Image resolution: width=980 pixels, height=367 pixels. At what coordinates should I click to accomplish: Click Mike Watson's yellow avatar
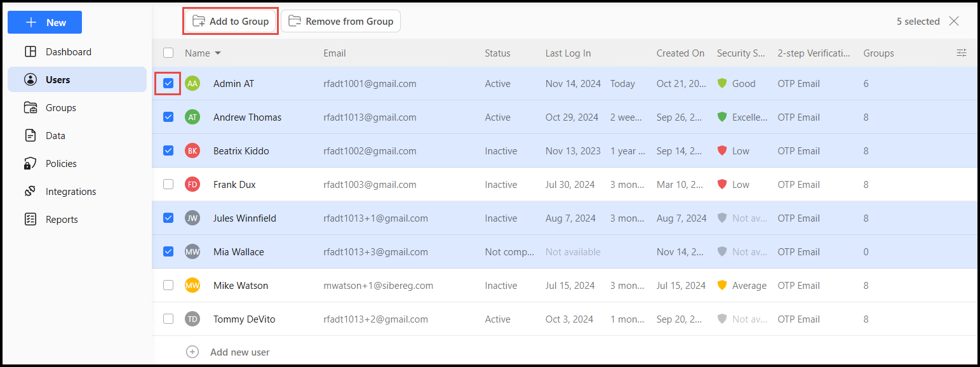(192, 285)
